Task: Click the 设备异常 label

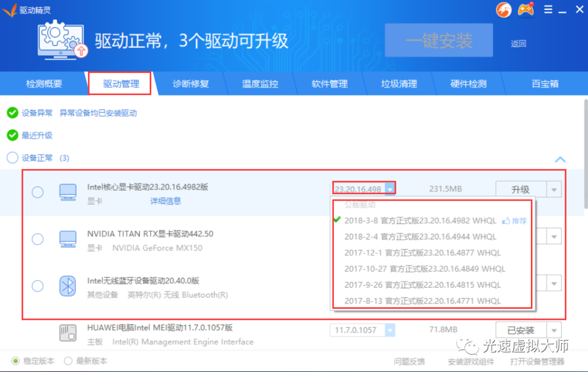Action: coord(37,113)
